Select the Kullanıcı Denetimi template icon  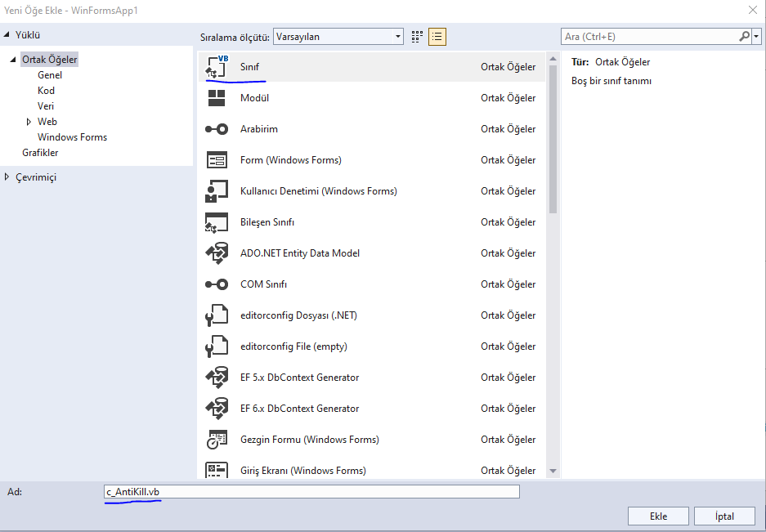(x=217, y=191)
